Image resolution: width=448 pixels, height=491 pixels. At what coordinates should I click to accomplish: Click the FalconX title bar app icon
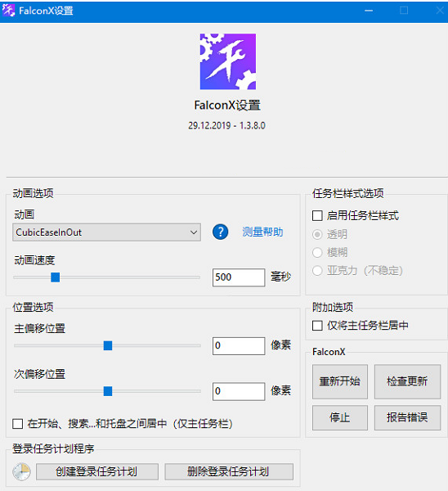point(8,11)
